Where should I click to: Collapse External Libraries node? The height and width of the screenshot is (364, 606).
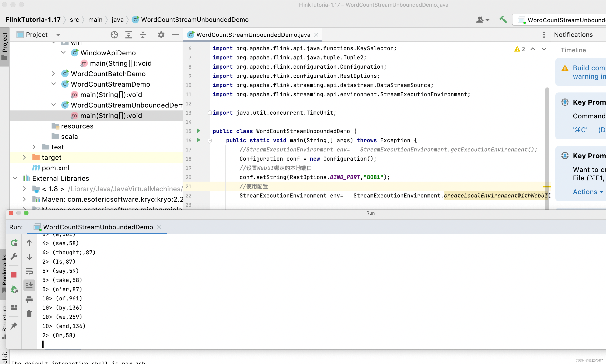15,178
